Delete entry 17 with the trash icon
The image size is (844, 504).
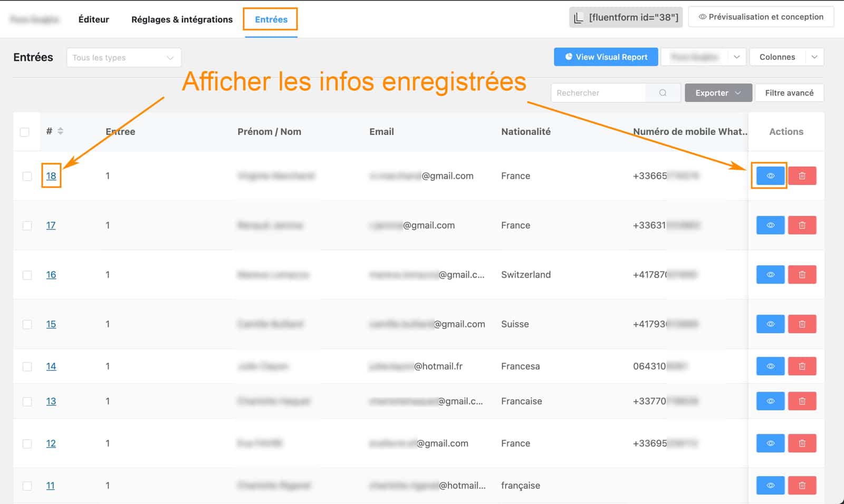click(x=802, y=225)
